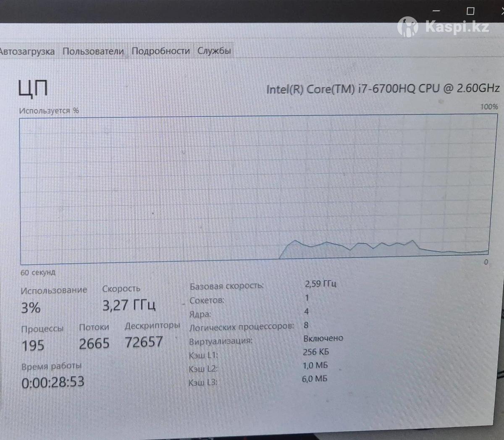504x440 pixels.
Task: Select the Подробности tab
Action: pos(161,51)
